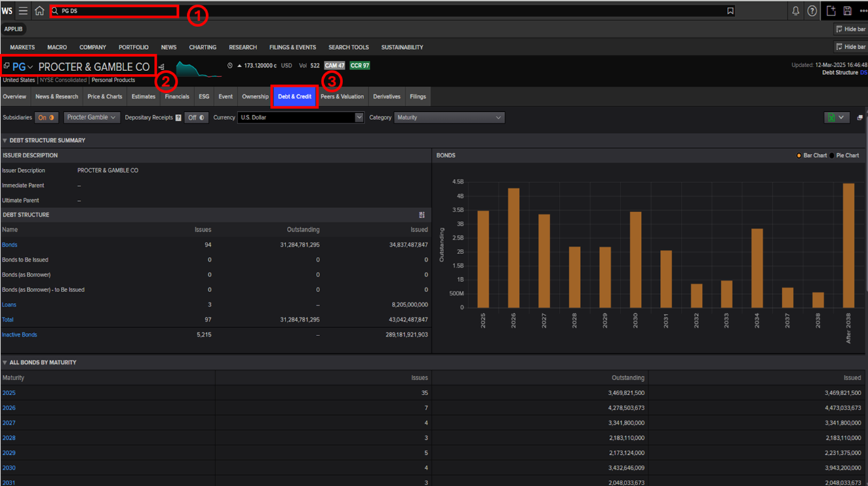Open the SUSTAINABILITY menu

402,47
